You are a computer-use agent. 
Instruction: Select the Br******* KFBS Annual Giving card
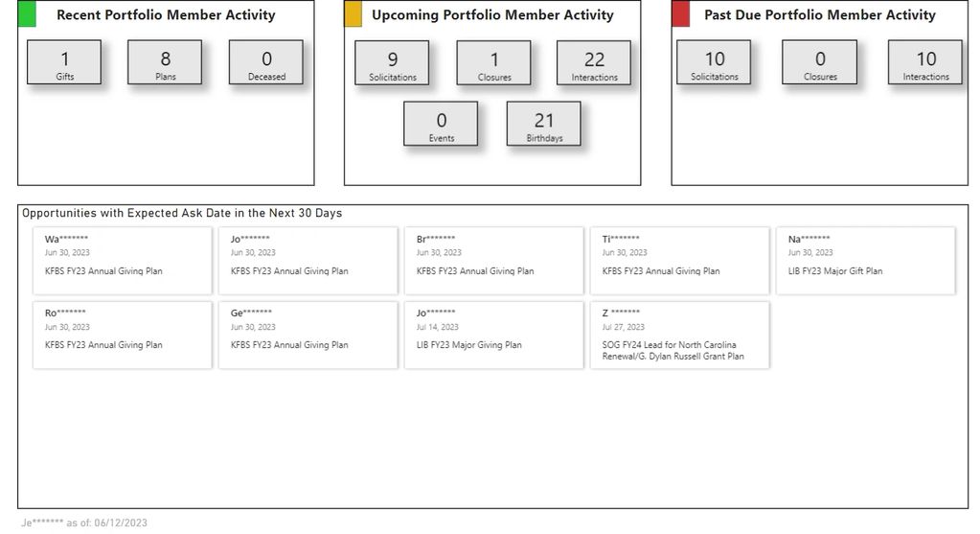pyautogui.click(x=493, y=260)
